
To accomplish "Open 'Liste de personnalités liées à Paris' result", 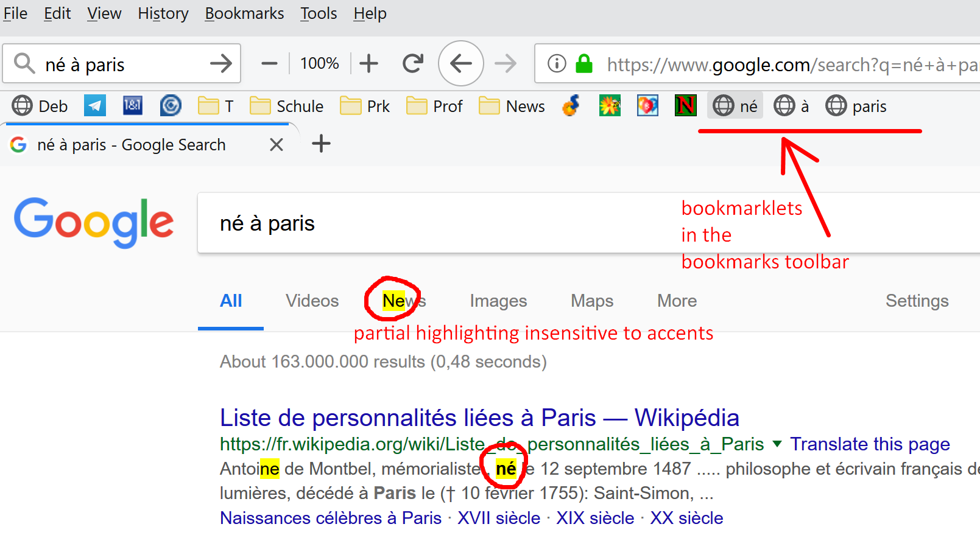I will coord(479,418).
